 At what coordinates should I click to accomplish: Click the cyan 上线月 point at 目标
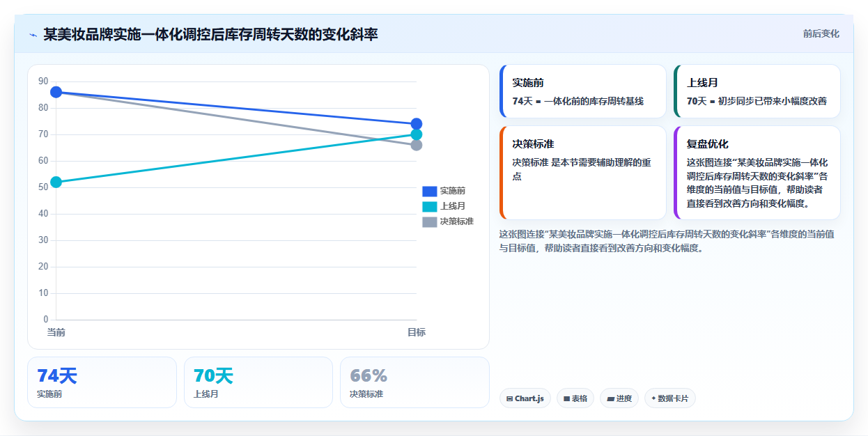[417, 134]
